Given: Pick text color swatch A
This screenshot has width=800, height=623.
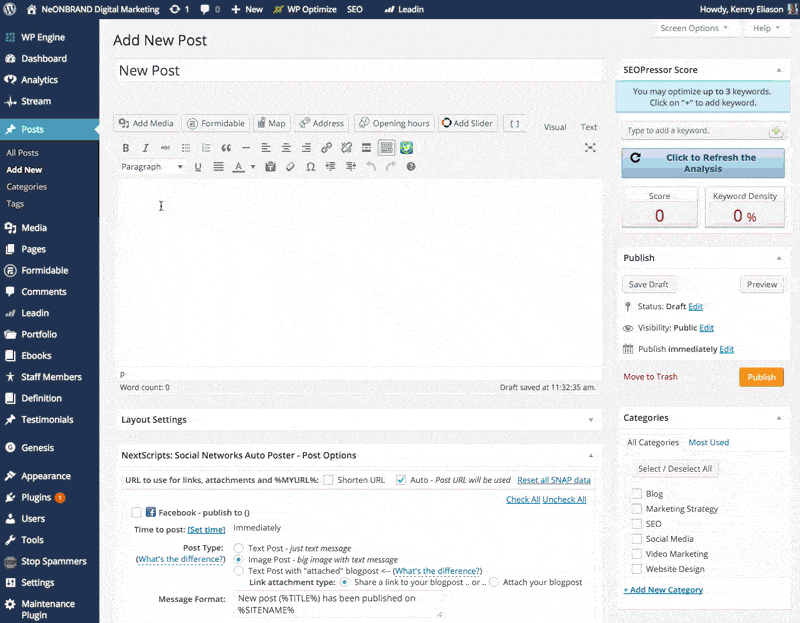Looking at the screenshot, I should pyautogui.click(x=238, y=167).
